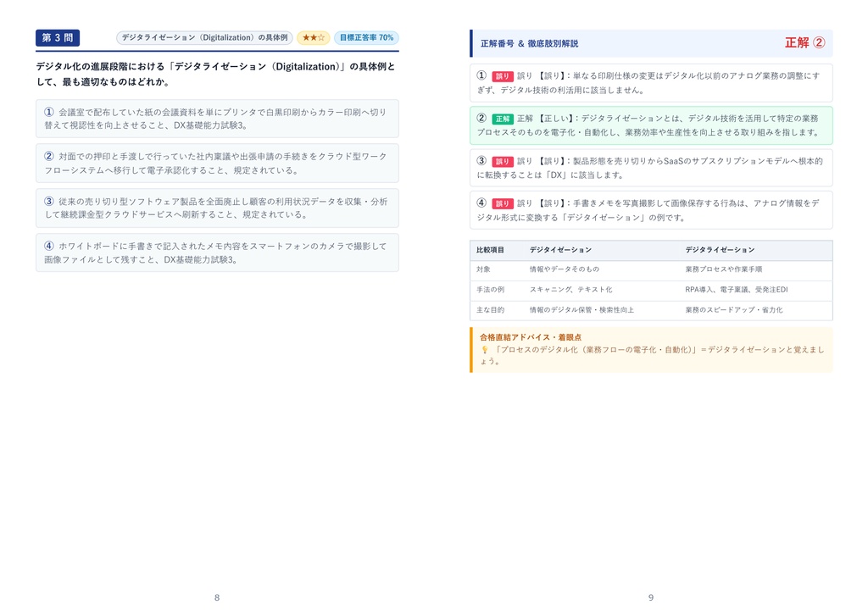
Task: Click the デジタライゼーション column header in table
Action: [720, 250]
